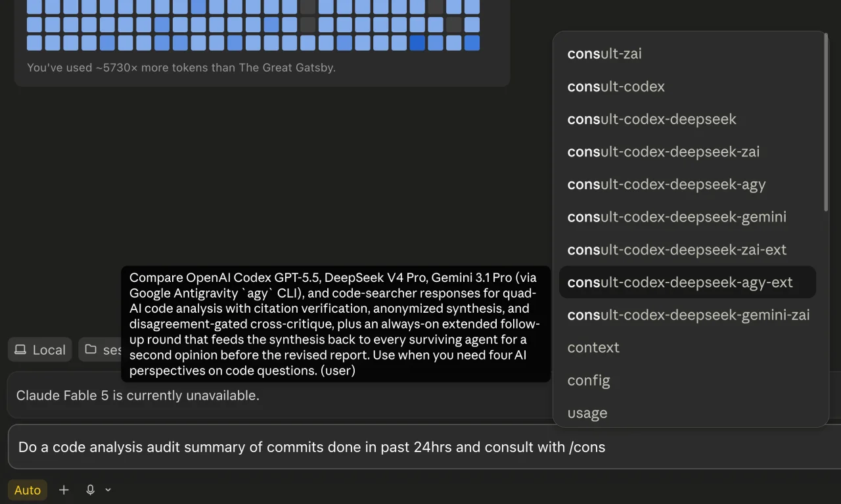Select consult-zai from the command list
The height and width of the screenshot is (504, 841).
687,54
